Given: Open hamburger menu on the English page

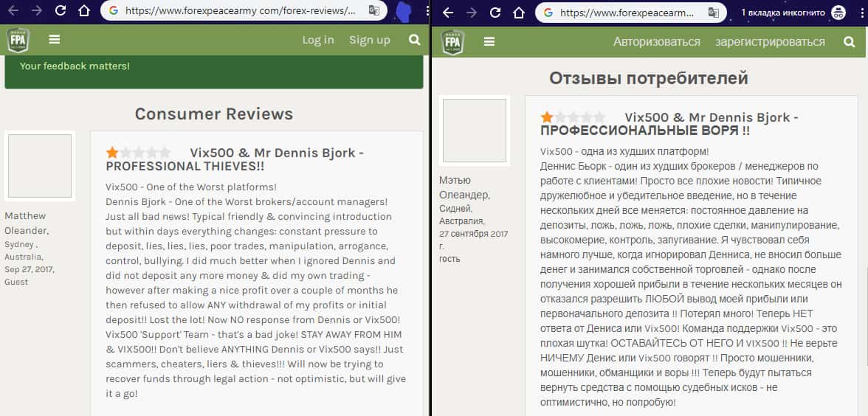Looking at the screenshot, I should (55, 40).
